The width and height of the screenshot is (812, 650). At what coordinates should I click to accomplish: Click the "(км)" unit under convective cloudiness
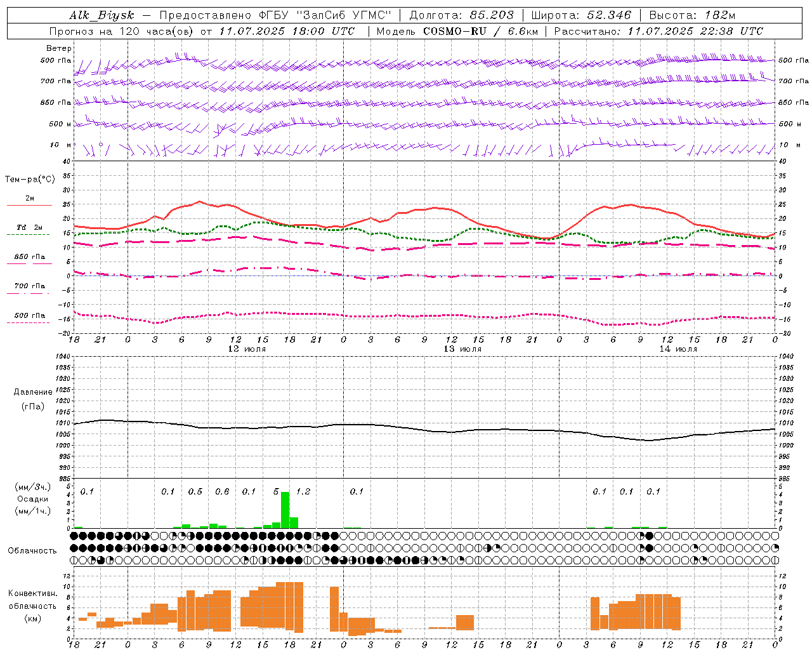(33, 618)
